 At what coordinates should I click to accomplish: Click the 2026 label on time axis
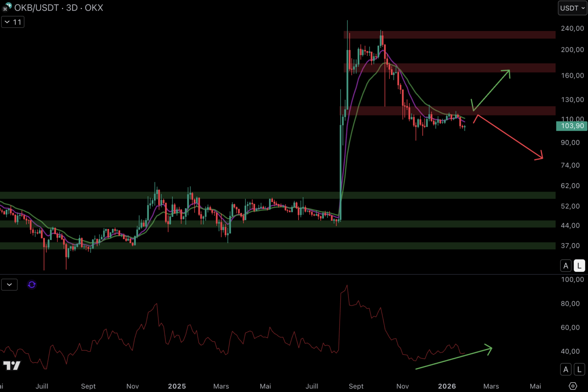click(447, 386)
